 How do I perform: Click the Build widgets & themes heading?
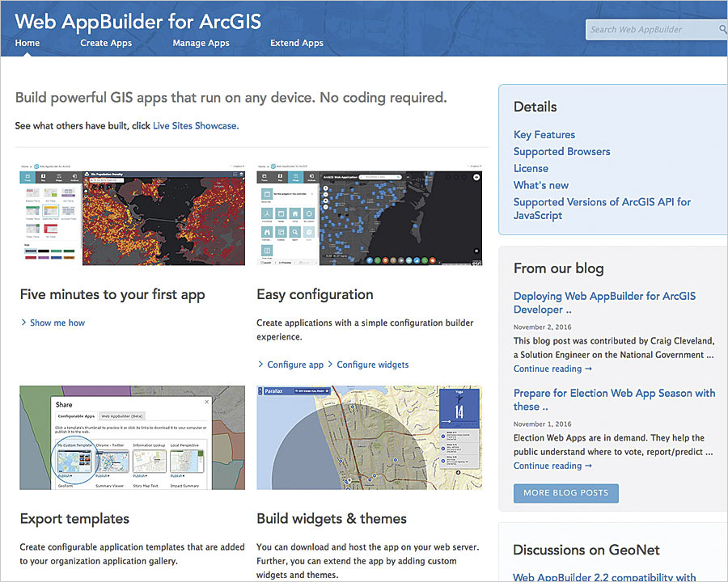pyautogui.click(x=332, y=519)
